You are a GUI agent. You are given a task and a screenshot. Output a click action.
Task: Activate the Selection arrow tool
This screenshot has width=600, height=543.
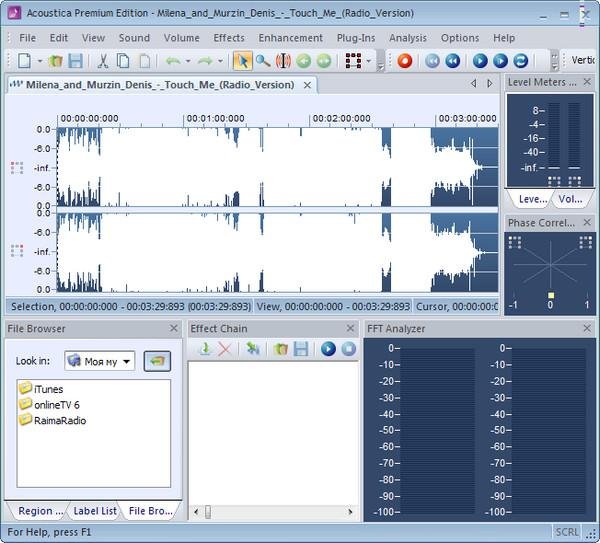click(x=243, y=61)
